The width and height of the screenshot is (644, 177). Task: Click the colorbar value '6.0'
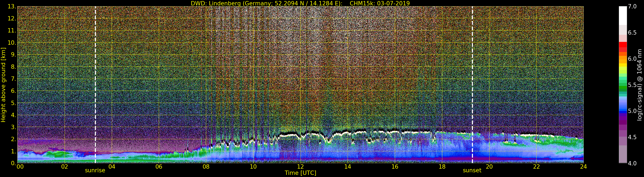632,59
